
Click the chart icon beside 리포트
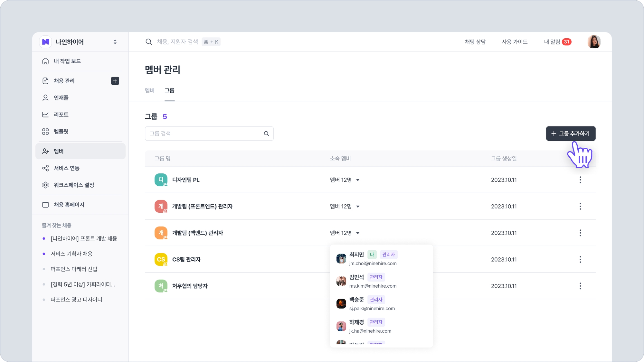point(45,115)
